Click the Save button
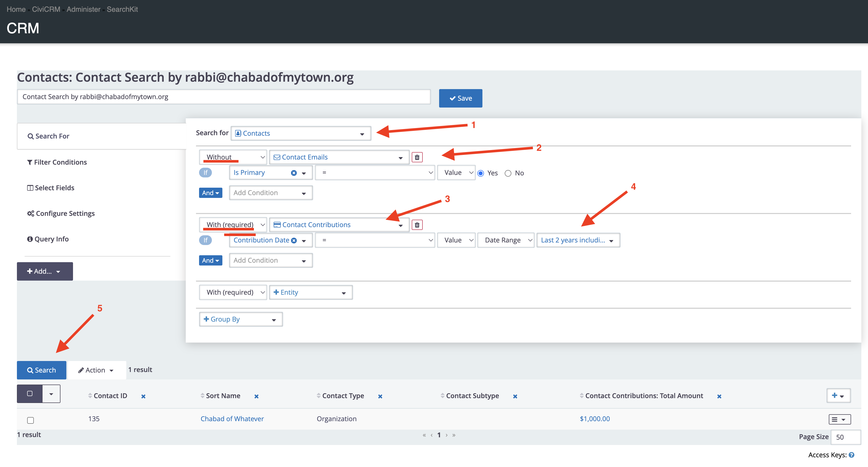 pyautogui.click(x=460, y=98)
